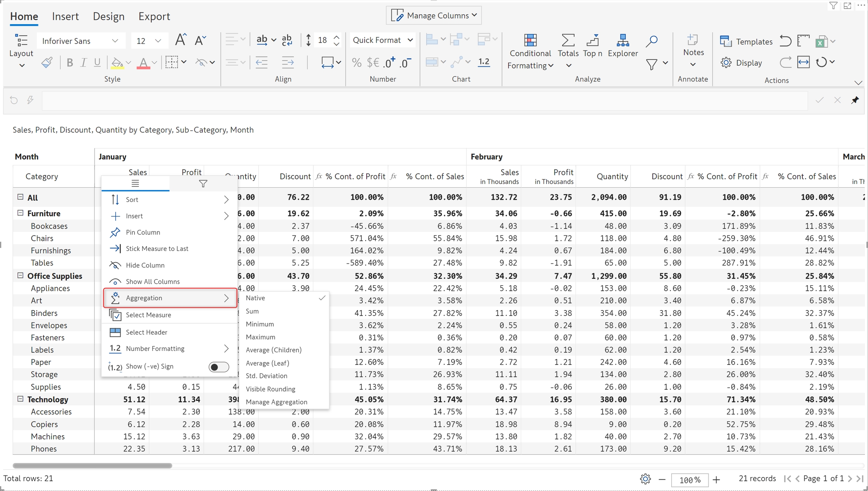Click the pin icon in formula bar
The image size is (868, 491).
coord(855,100)
